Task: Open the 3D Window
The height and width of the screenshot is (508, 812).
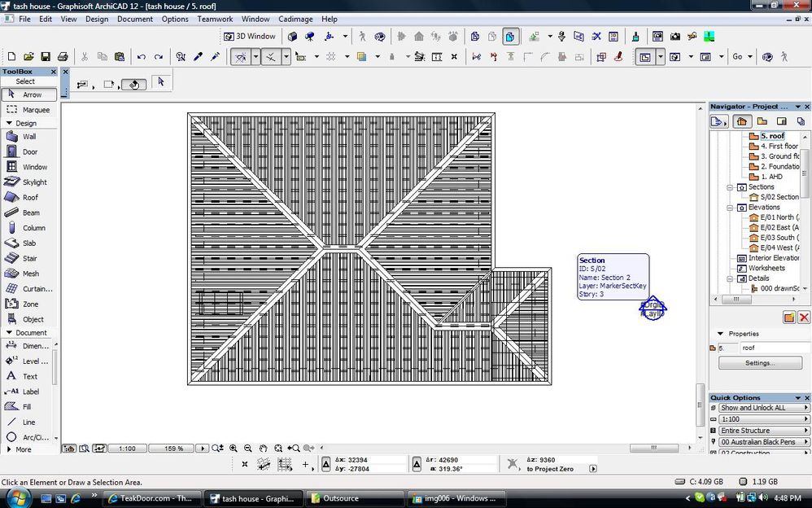Action: [250, 36]
